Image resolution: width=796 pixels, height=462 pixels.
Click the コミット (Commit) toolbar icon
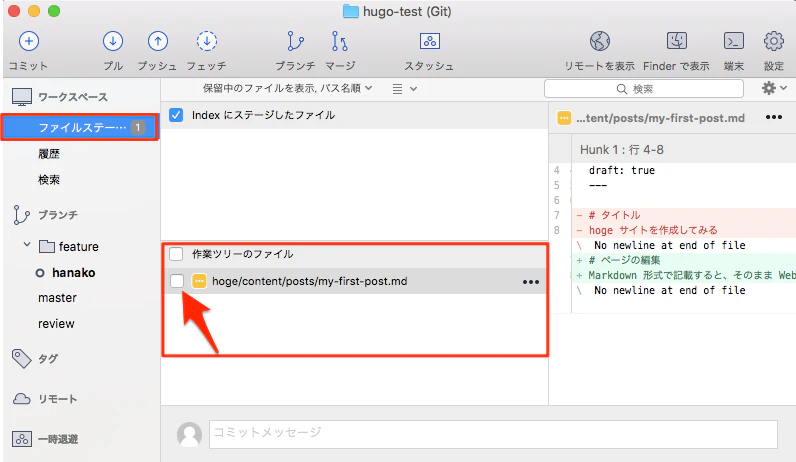(x=28, y=41)
